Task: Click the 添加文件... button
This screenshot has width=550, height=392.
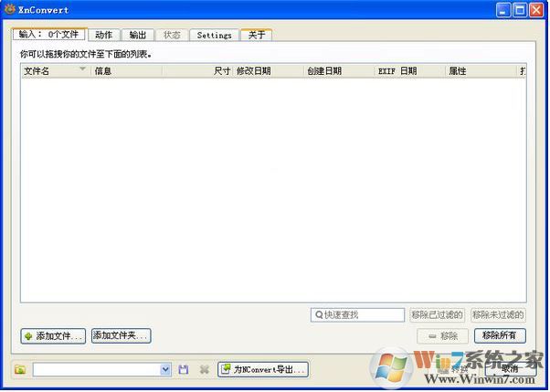Action: coord(53,336)
